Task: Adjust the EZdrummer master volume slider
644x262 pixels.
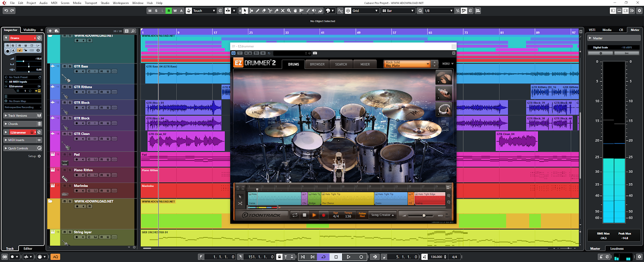Action: [x=424, y=215]
